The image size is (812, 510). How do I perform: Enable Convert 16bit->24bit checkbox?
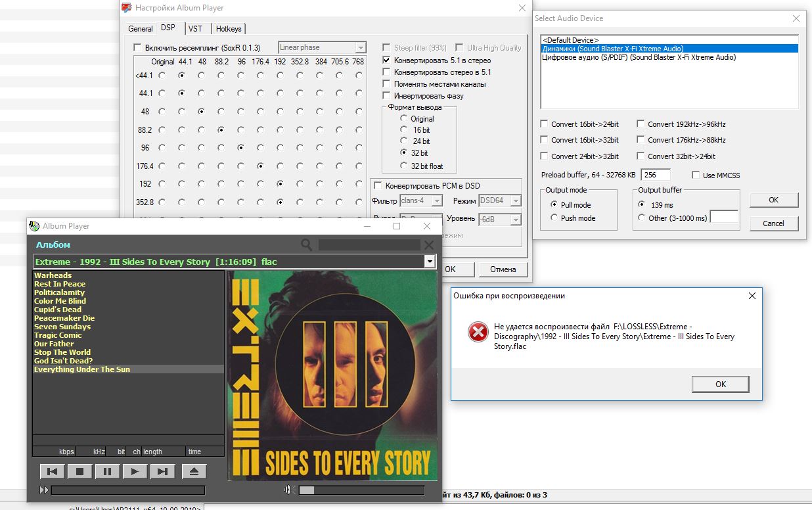[x=544, y=124]
